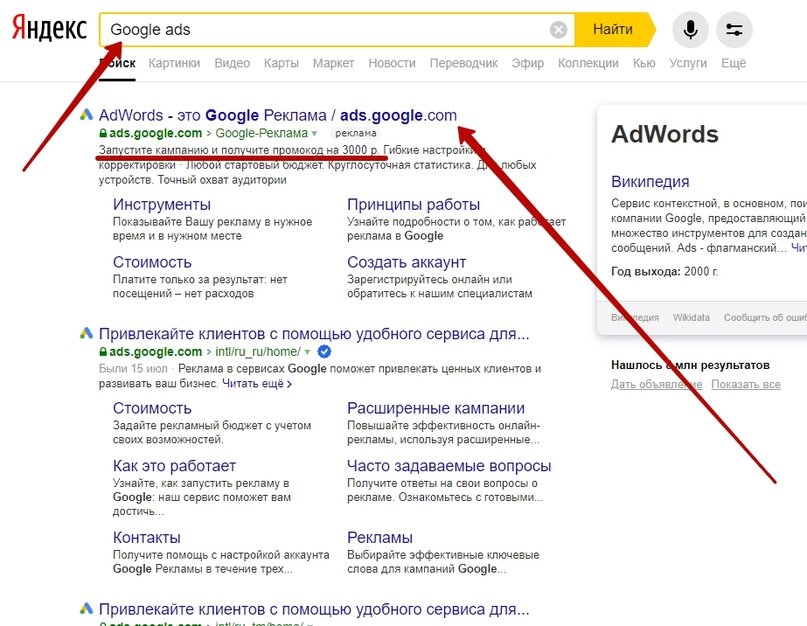Open the Создать аккаунт sitelink
This screenshot has height=626, width=807.
pyautogui.click(x=407, y=262)
